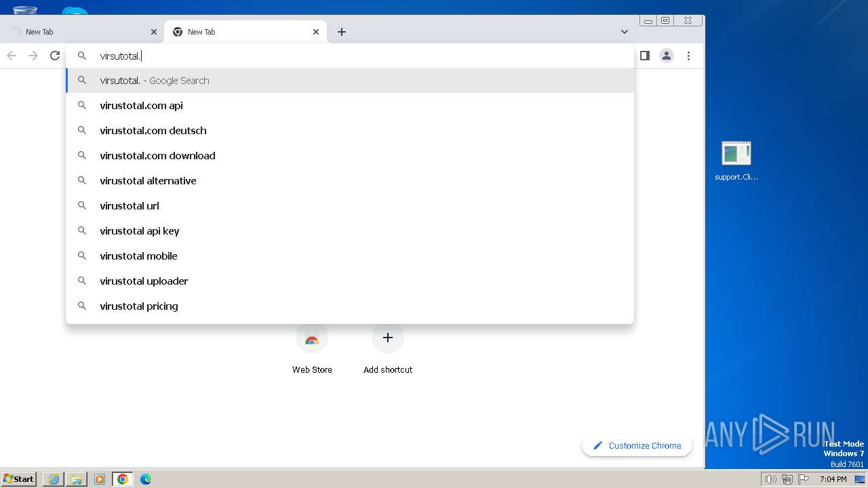Select the 'virsutotal. - Google Search' suggestion
Image resolution: width=868 pixels, height=488 pixels.
coord(350,81)
